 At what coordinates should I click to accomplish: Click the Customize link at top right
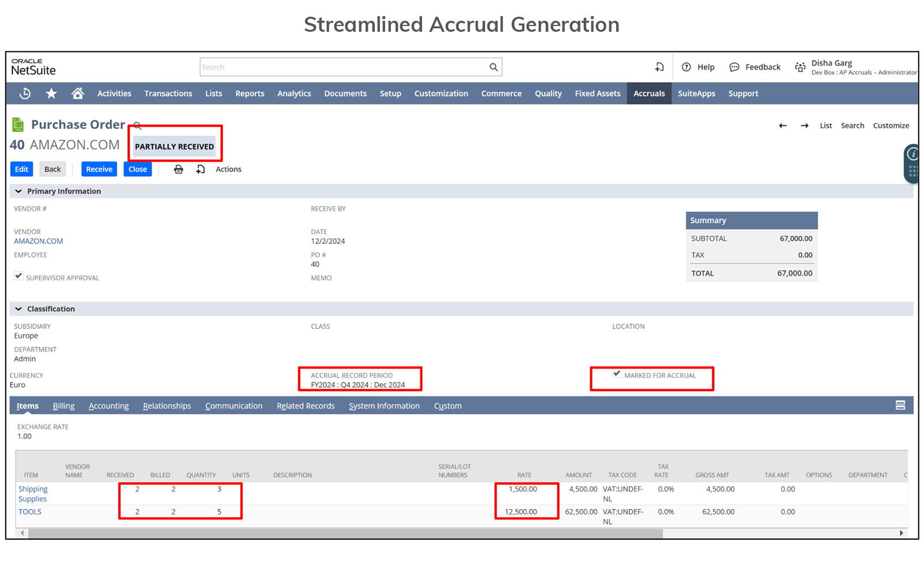[x=891, y=125]
